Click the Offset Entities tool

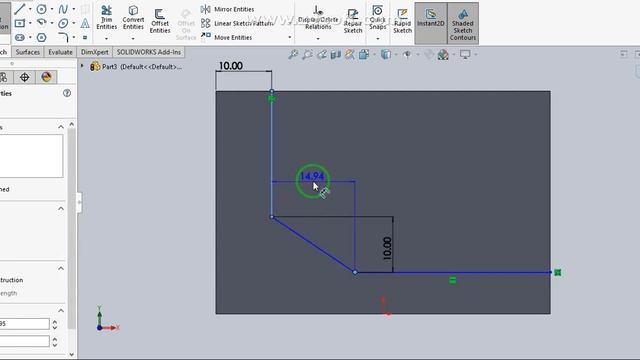pos(160,21)
